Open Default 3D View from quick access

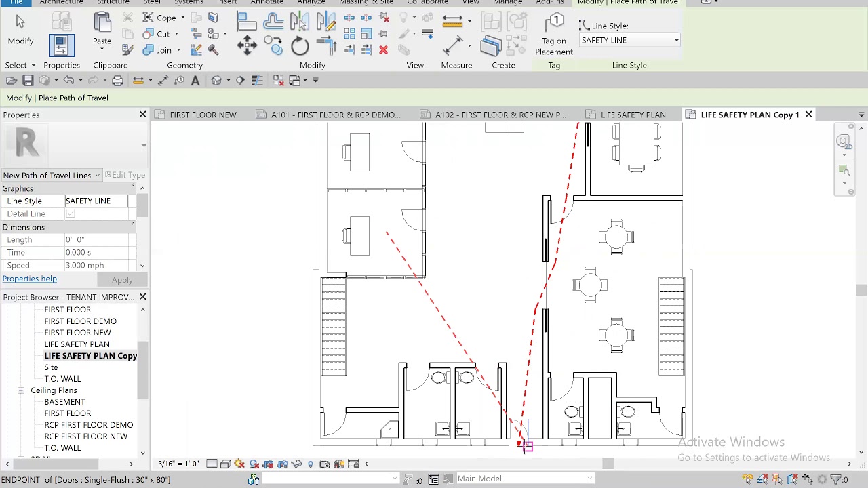[216, 81]
